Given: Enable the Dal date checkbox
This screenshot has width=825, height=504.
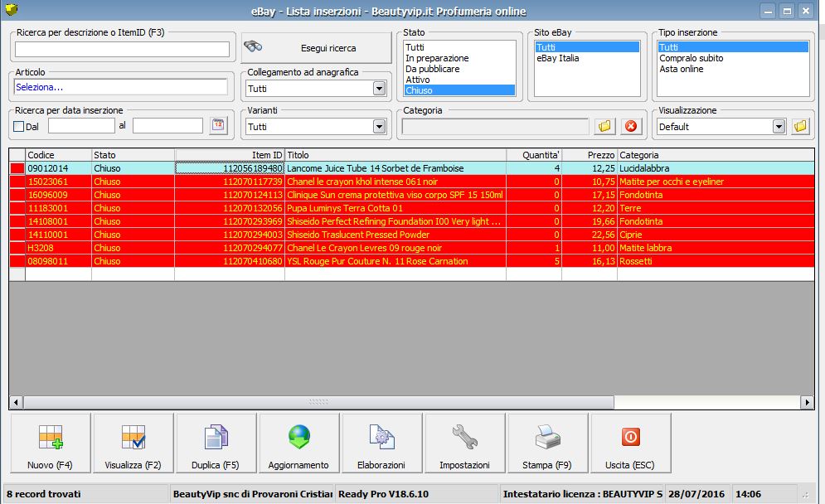Looking at the screenshot, I should (x=19, y=127).
